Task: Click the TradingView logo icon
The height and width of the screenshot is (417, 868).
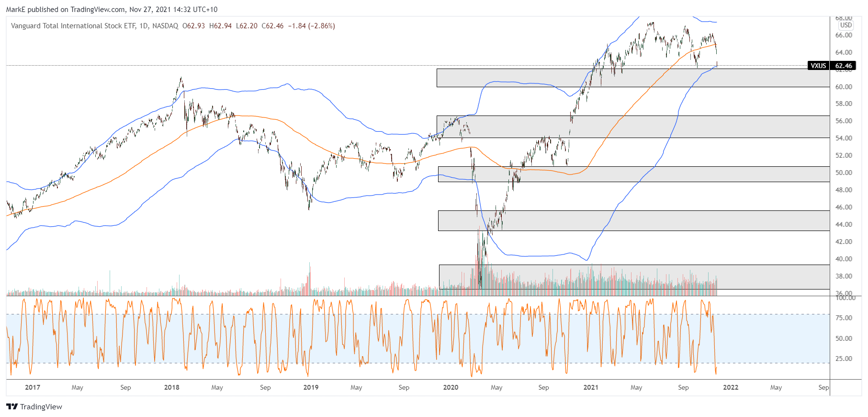Action: pos(12,406)
